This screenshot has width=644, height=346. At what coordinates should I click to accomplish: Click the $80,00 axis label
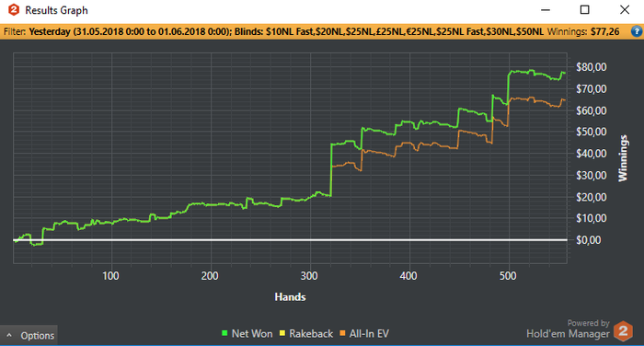pyautogui.click(x=591, y=67)
